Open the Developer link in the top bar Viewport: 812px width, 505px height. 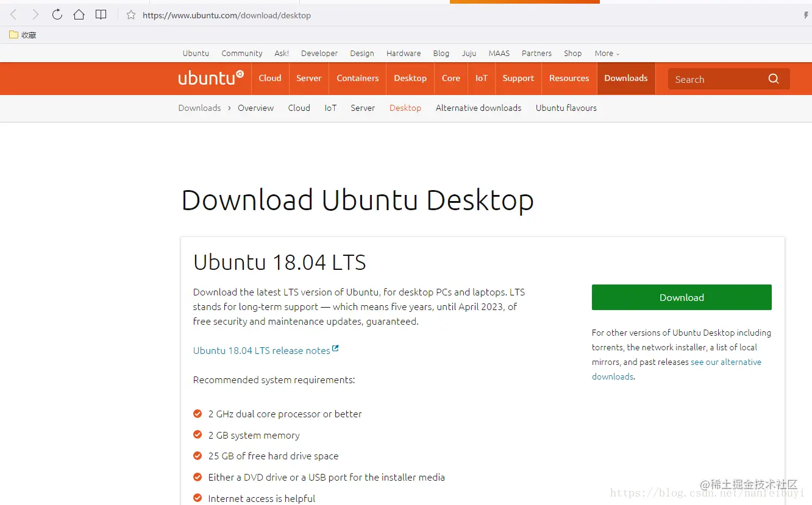click(x=319, y=53)
